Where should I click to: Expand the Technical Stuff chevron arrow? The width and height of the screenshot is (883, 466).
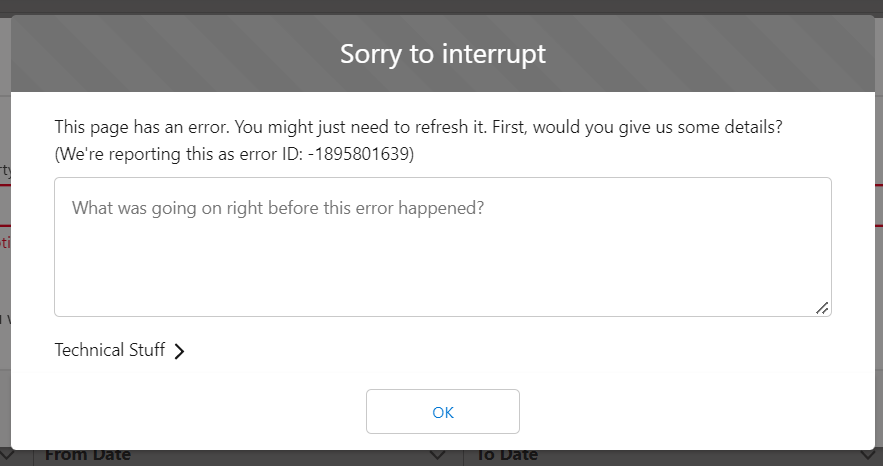179,351
